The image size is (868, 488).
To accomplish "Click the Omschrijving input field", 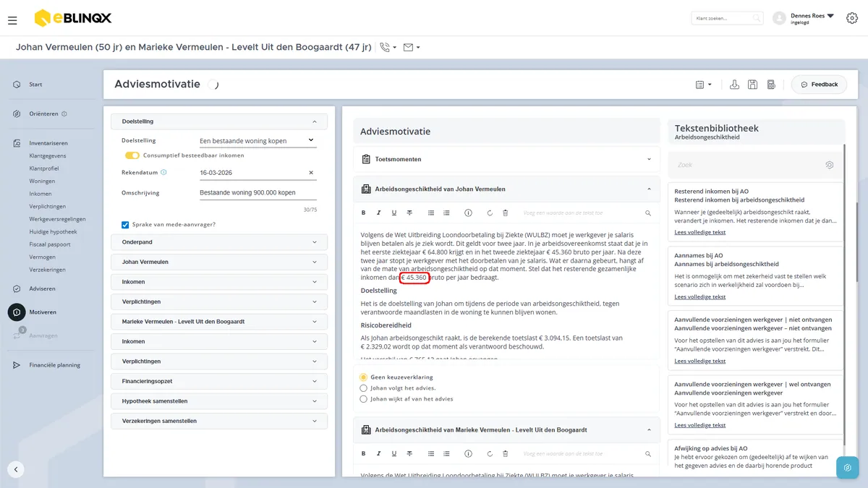I will coord(258,193).
